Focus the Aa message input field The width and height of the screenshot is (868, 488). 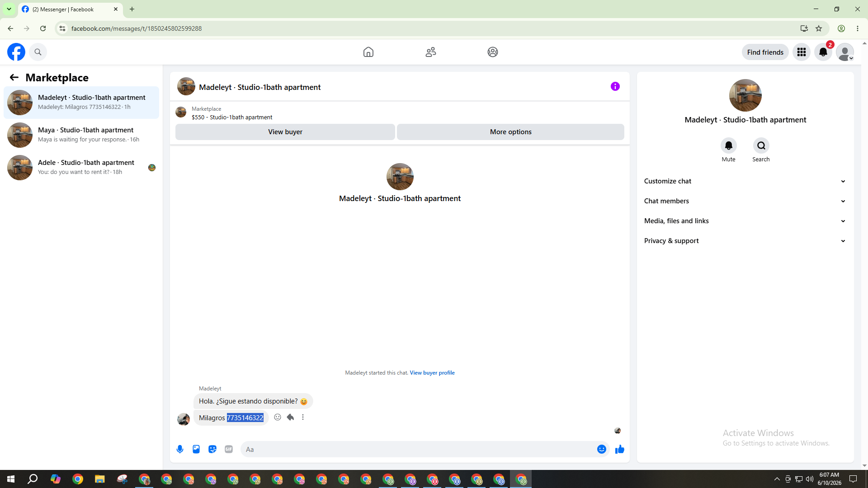point(418,449)
